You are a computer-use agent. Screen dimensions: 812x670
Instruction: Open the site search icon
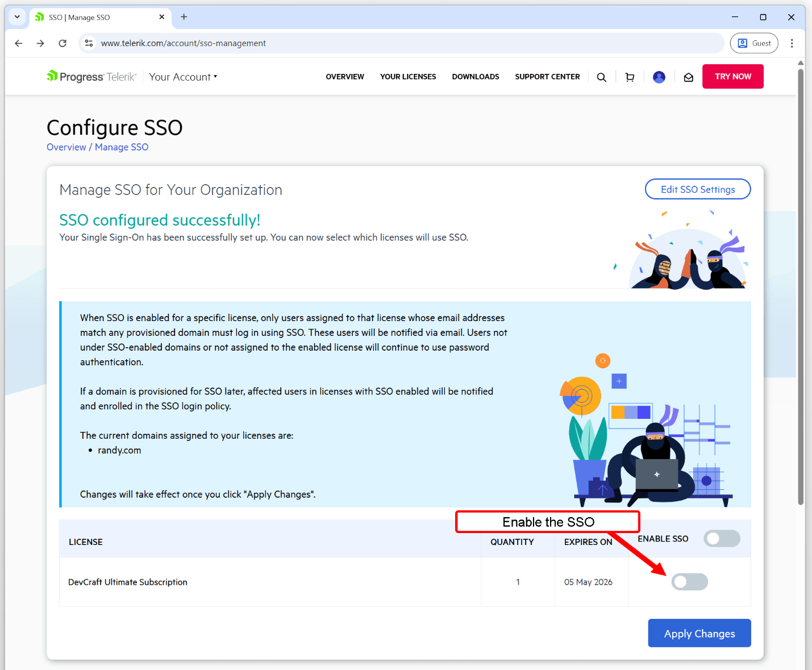coord(601,77)
